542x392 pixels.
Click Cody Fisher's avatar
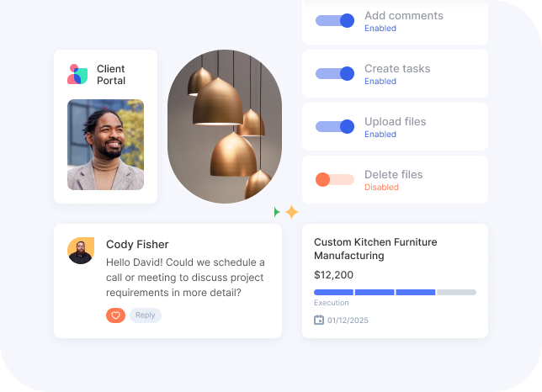pyautogui.click(x=81, y=251)
